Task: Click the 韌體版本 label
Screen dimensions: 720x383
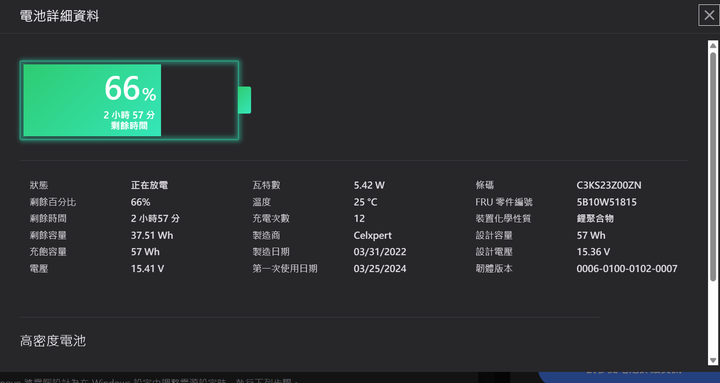Action: 494,269
